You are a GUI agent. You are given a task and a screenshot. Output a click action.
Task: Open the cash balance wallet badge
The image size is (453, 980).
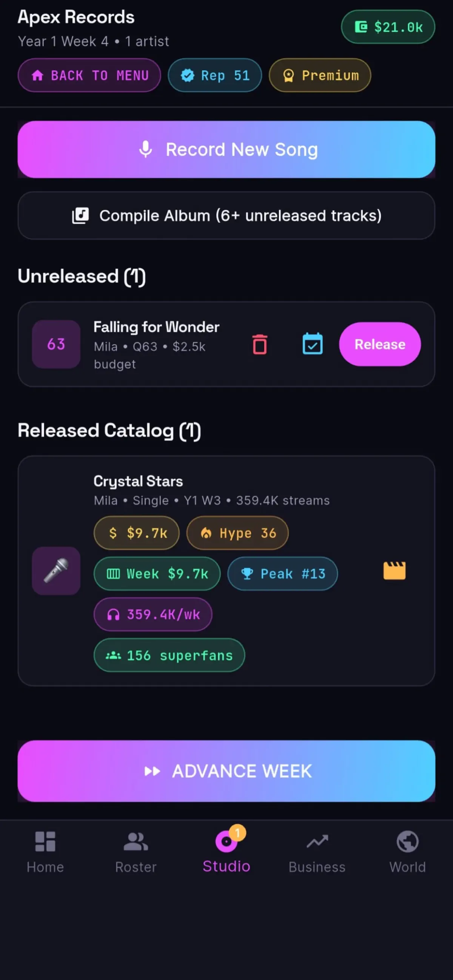point(388,27)
